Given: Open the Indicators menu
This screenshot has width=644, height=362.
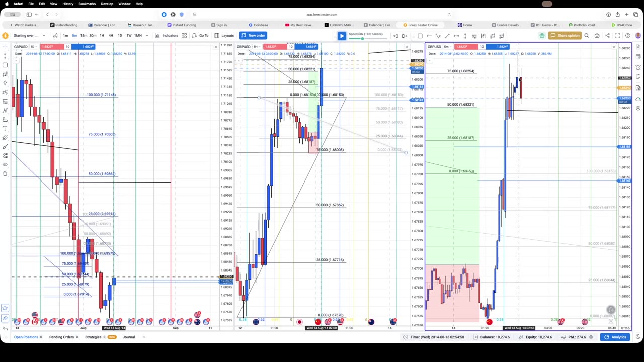Looking at the screenshot, I should [167, 35].
